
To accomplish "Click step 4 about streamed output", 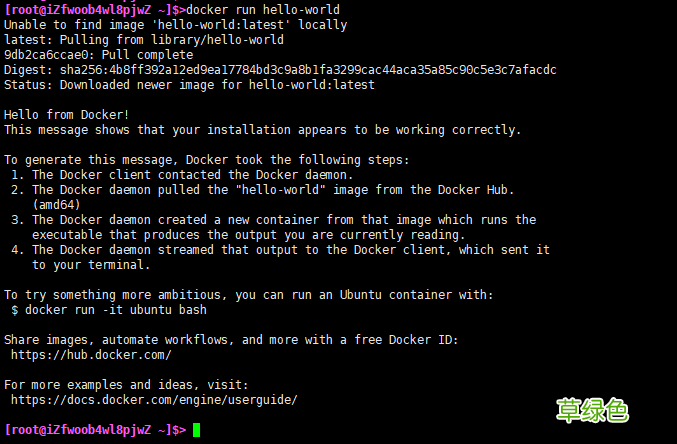I will (280, 250).
